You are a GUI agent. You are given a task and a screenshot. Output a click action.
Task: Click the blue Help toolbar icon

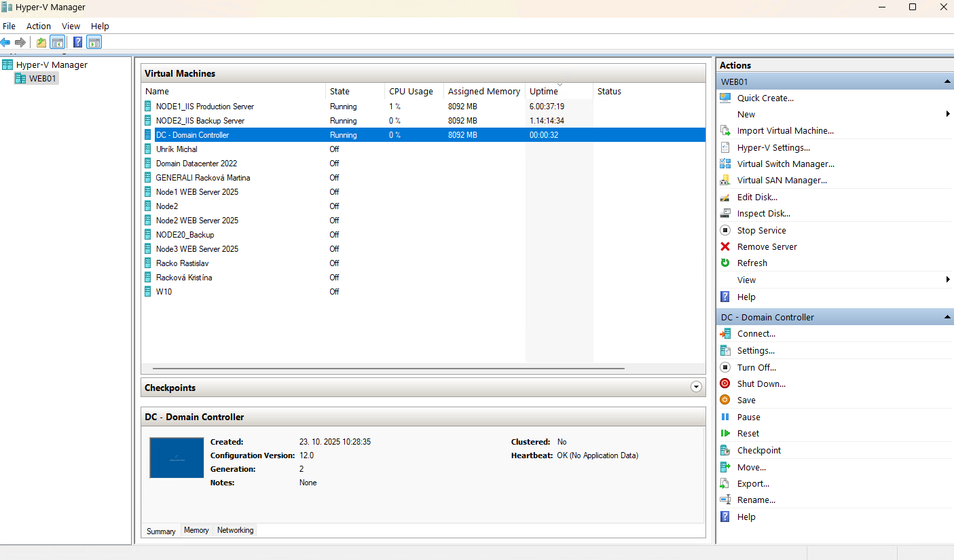tap(77, 42)
